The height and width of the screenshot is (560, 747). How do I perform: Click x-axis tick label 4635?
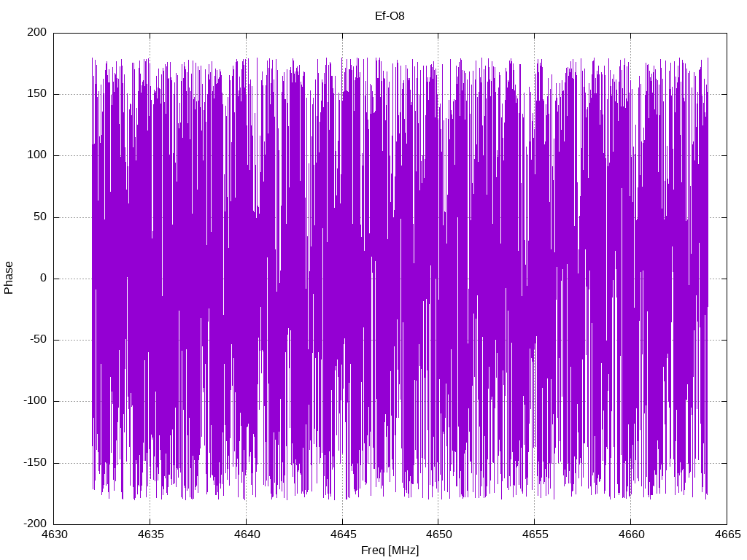pos(150,534)
